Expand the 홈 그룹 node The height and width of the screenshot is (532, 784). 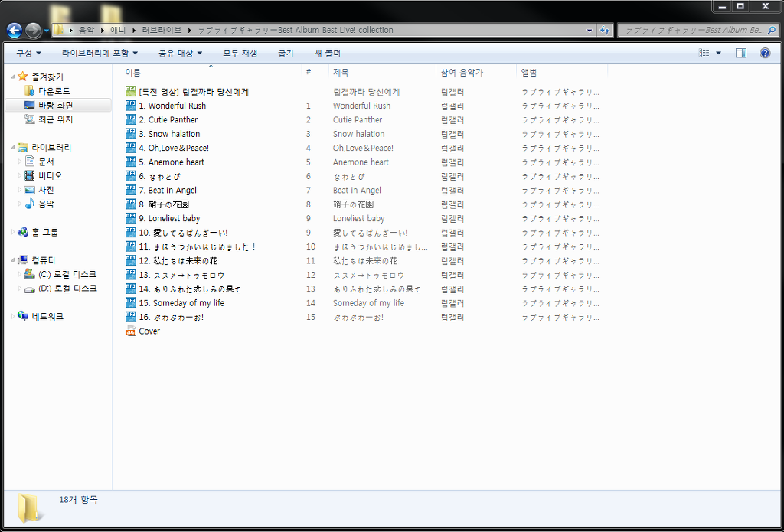pyautogui.click(x=13, y=232)
